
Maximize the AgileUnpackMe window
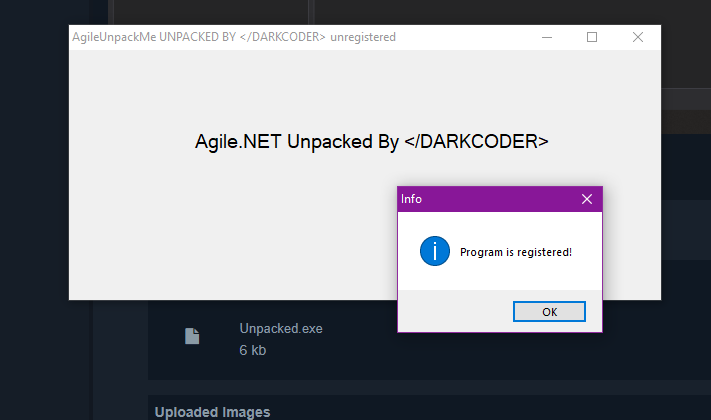point(592,37)
